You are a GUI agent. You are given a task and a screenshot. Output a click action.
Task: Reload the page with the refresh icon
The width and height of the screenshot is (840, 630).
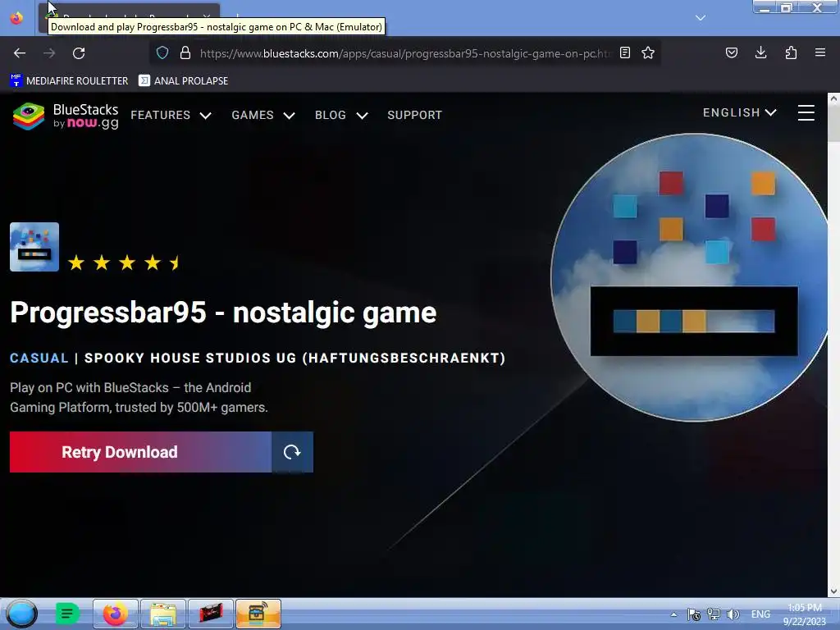[x=79, y=53]
